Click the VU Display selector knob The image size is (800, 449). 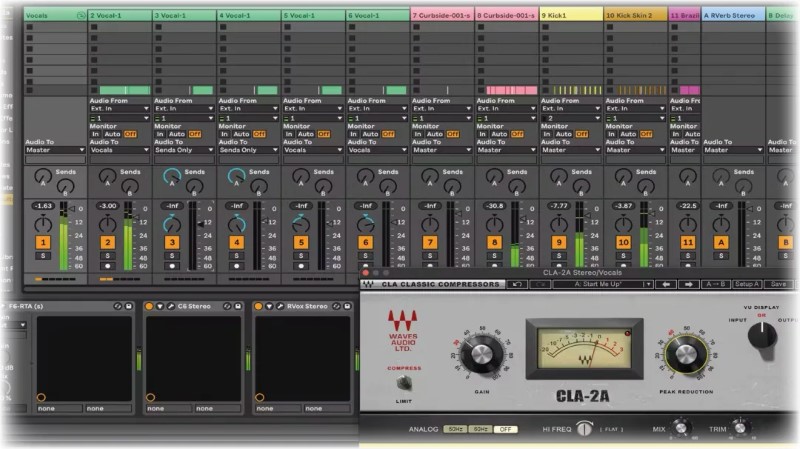(762, 337)
